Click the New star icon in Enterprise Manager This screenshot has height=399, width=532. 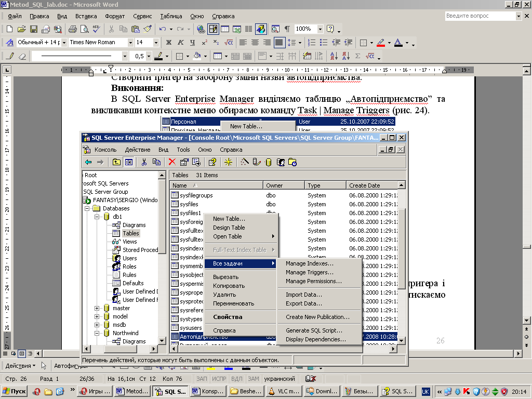(x=229, y=162)
